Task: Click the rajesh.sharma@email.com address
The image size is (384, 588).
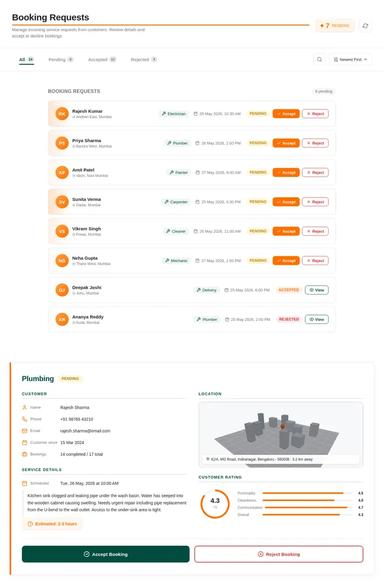Action: coord(85,431)
